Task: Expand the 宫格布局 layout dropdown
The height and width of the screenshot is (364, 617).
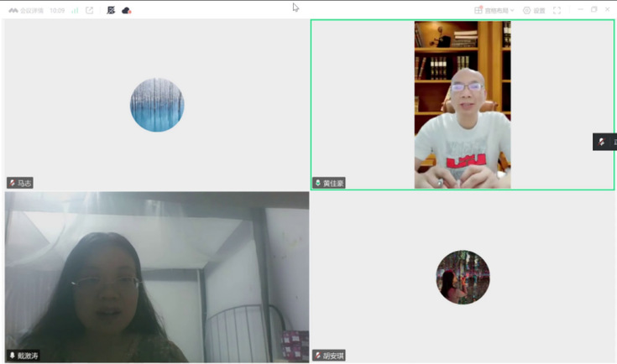Action: coord(494,11)
